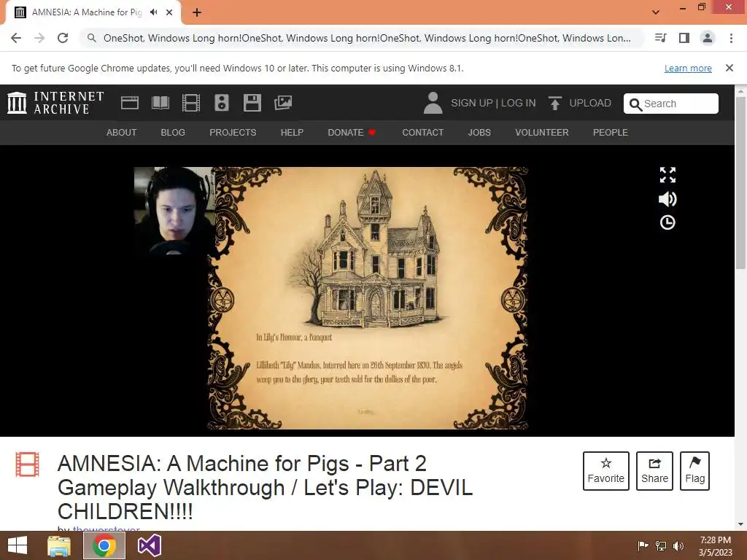
Task: Open the taskbar clock and date
Action: point(715,546)
